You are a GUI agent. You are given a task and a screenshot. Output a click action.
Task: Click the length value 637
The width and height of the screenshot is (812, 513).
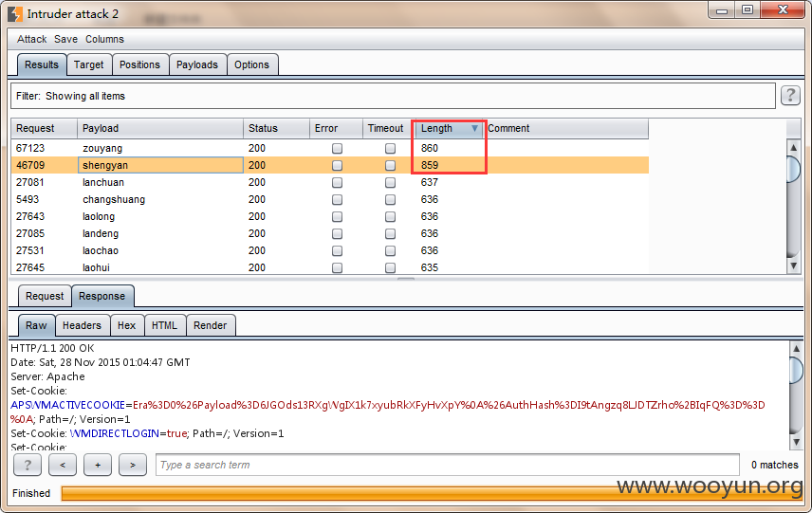click(430, 183)
